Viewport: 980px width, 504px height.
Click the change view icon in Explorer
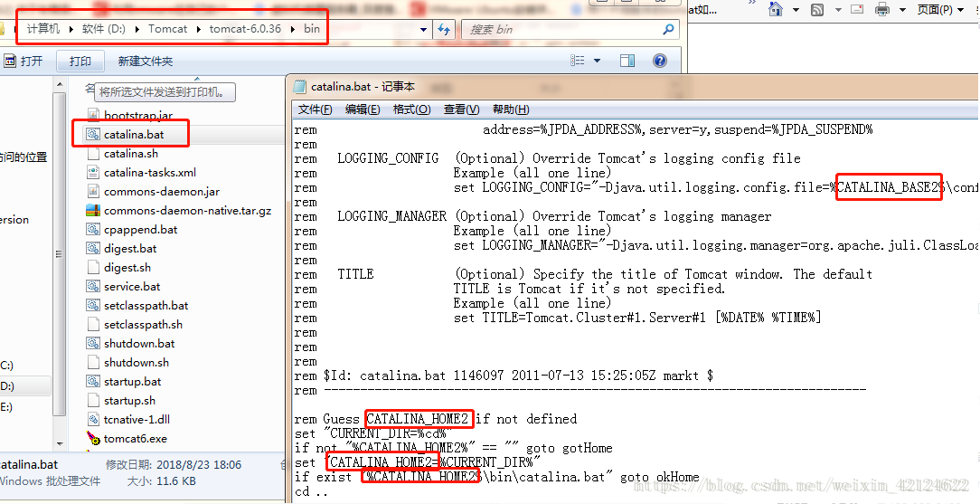click(x=578, y=61)
